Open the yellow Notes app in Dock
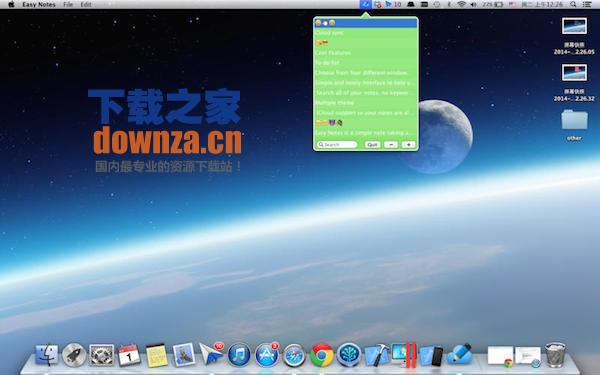This screenshot has height=375, width=600. pos(157,355)
